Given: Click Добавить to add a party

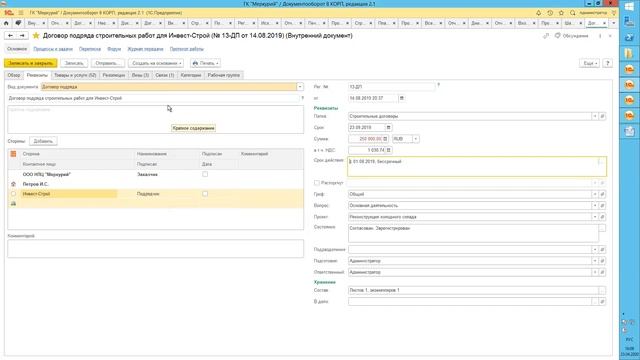Looking at the screenshot, I should [43, 141].
